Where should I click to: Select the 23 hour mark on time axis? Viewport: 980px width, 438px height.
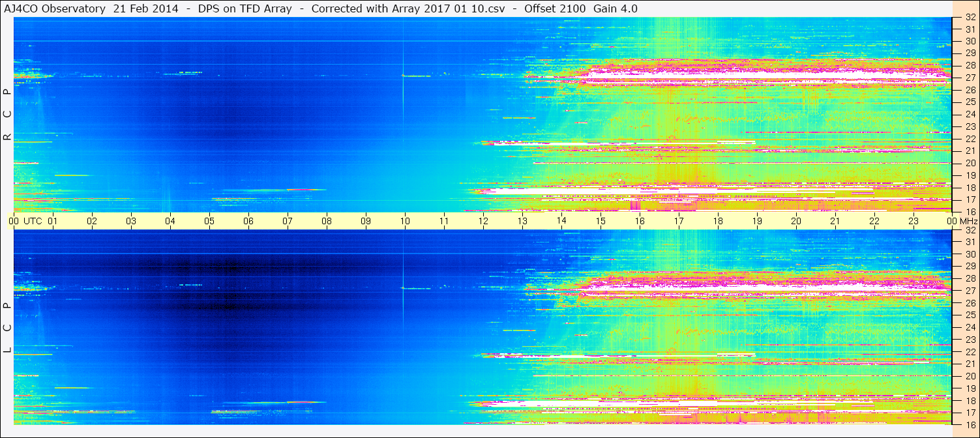click(913, 221)
